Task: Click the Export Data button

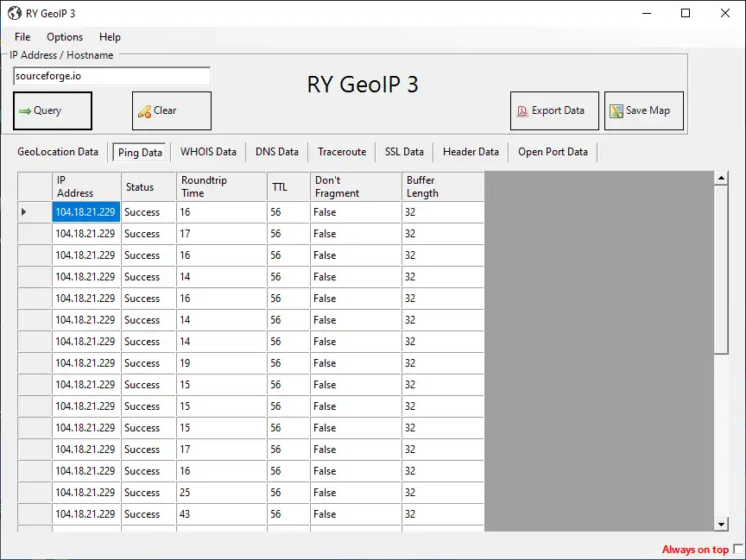Action: point(554,110)
